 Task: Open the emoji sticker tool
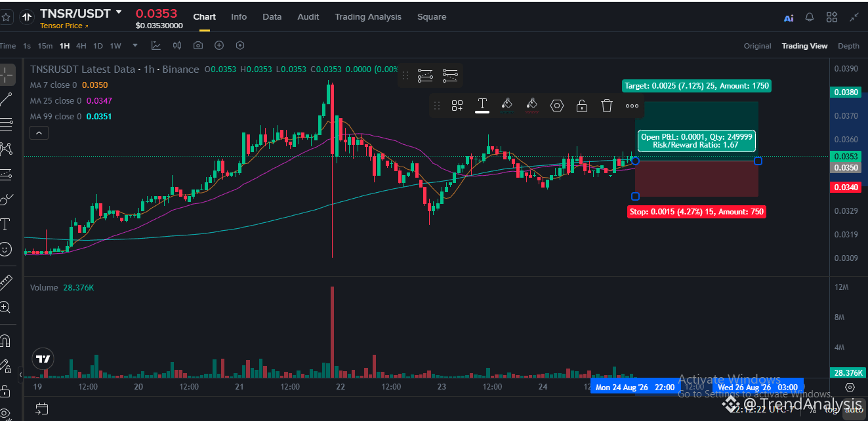(6, 249)
